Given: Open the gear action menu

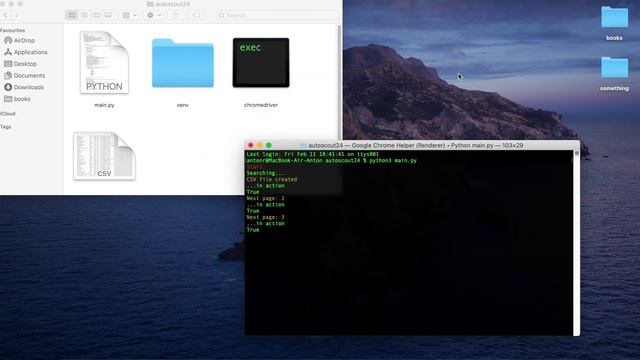Looking at the screenshot, I should coord(154,15).
